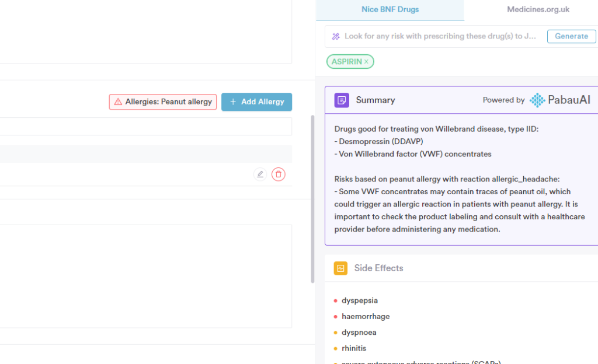Image resolution: width=598 pixels, height=364 pixels.
Task: Click the warning triangle in allergy badge
Action: tap(119, 102)
